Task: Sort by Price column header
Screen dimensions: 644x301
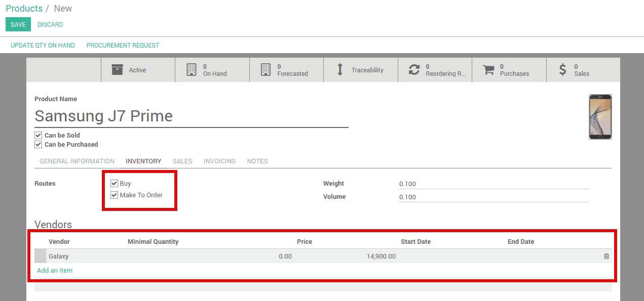Action: 305,241
